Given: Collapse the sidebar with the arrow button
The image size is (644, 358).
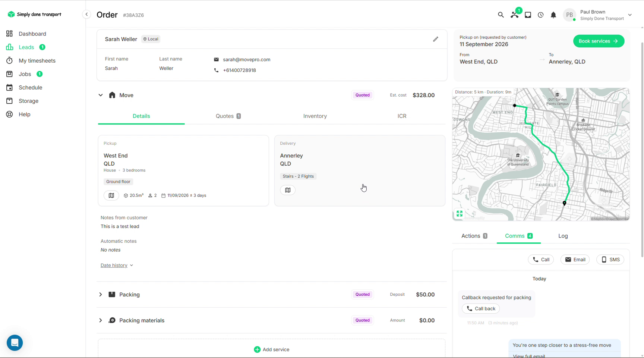Looking at the screenshot, I should click(86, 15).
